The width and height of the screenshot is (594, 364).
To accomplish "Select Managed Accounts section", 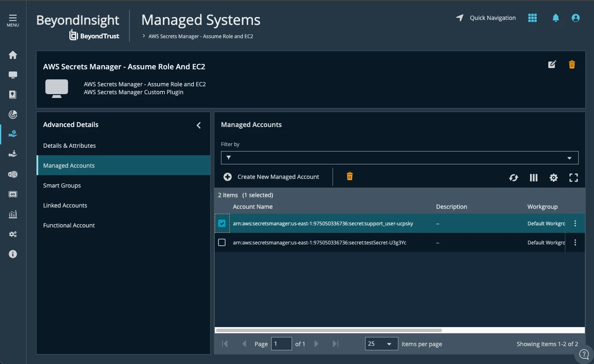I will pyautogui.click(x=123, y=165).
